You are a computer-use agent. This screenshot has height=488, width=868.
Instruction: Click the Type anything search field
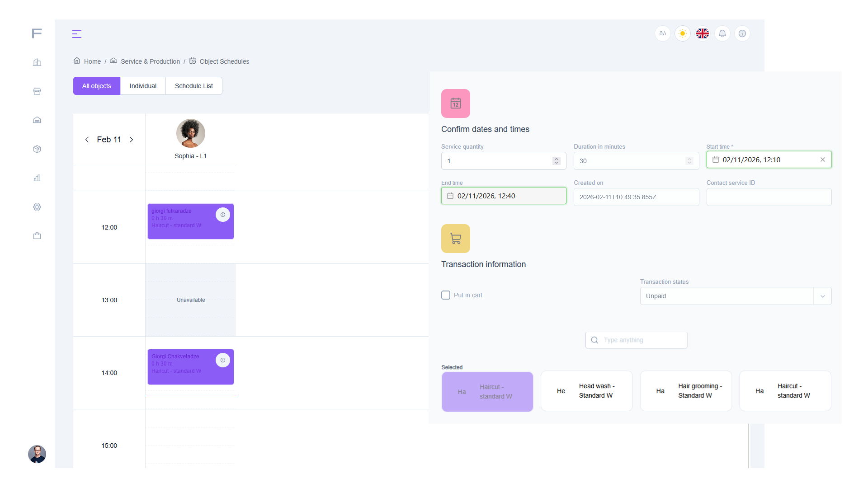642,340
